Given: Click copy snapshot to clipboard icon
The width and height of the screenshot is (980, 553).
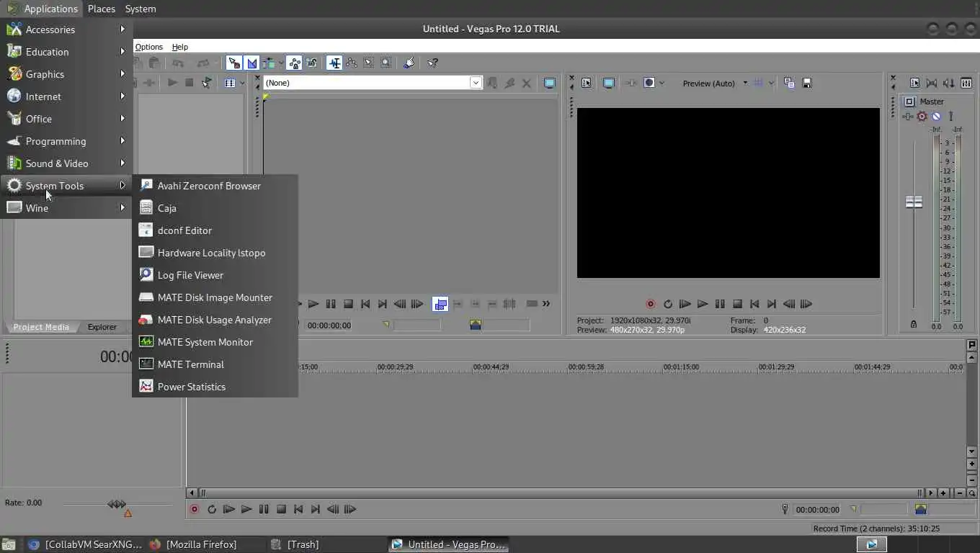Looking at the screenshot, I should (x=789, y=83).
